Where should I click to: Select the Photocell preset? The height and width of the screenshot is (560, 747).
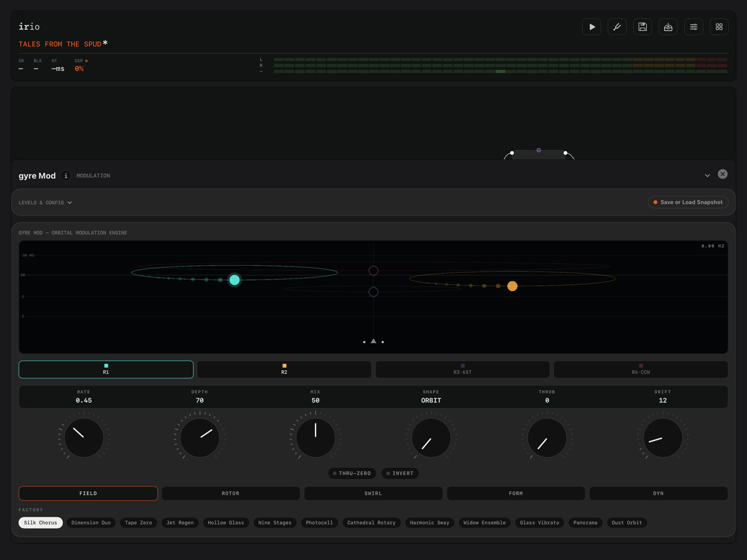[319, 523]
